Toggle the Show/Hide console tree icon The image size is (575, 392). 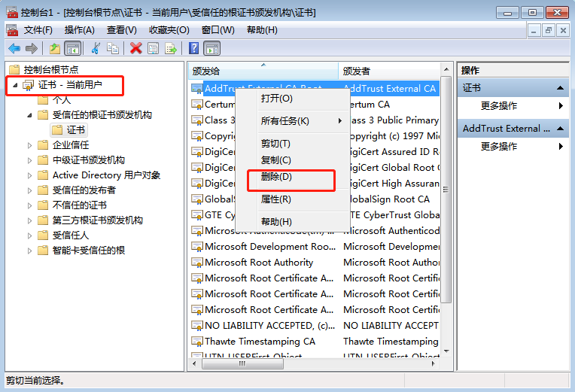tap(72, 48)
